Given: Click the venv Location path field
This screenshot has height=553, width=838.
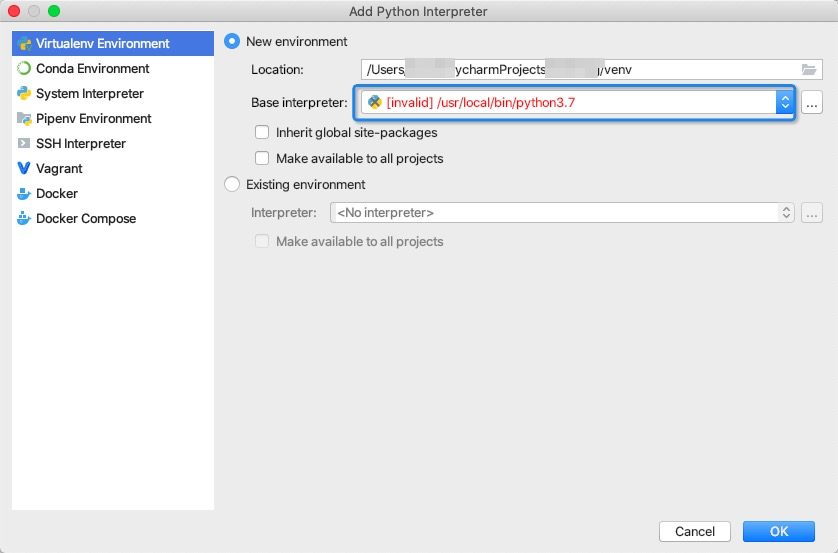Looking at the screenshot, I should click(x=580, y=69).
